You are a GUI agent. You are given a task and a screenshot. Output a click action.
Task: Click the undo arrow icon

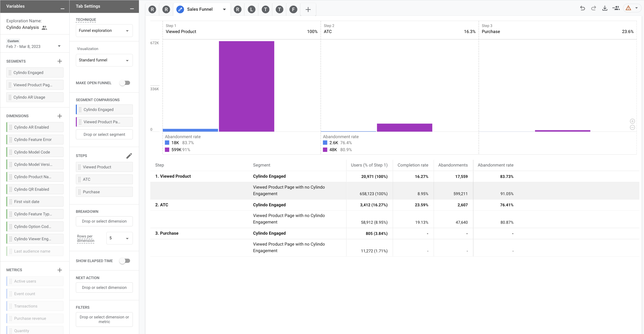(582, 8)
